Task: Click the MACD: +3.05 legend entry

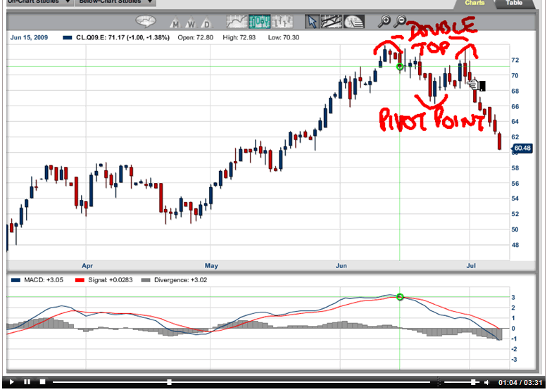Action: point(37,280)
